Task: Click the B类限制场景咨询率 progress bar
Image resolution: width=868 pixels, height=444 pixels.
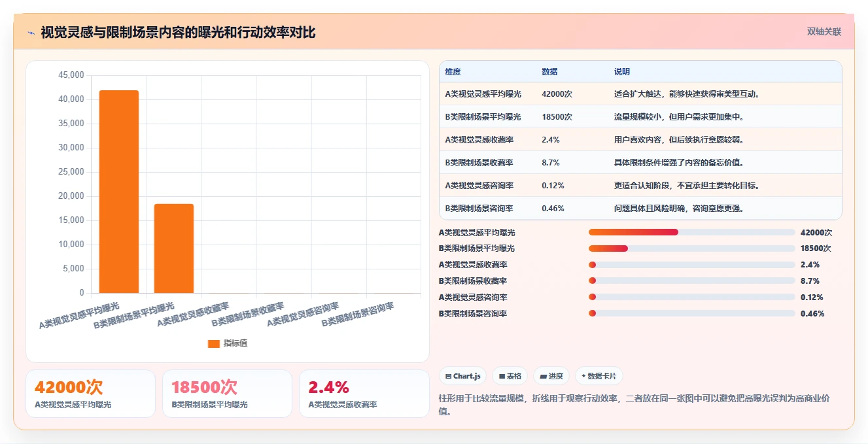Action: (x=692, y=314)
